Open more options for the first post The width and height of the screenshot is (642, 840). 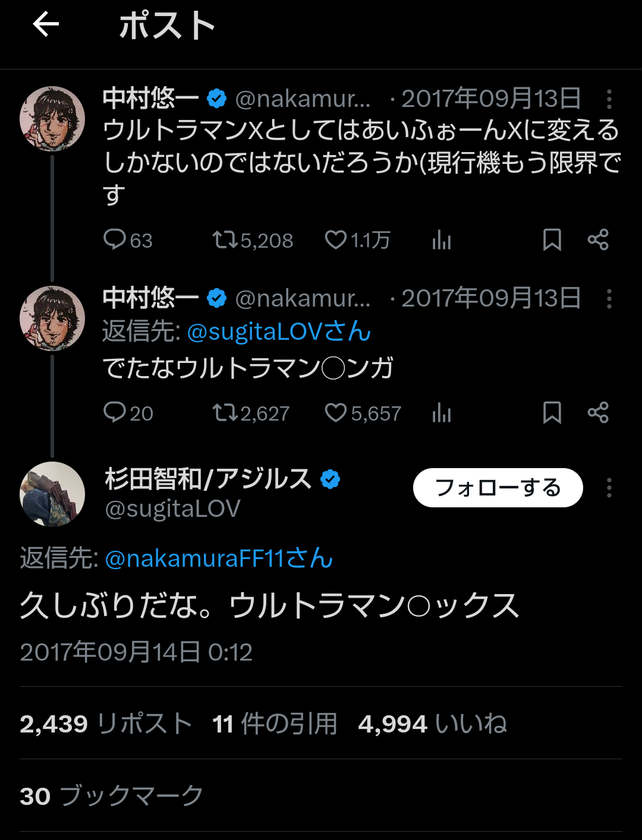(609, 99)
